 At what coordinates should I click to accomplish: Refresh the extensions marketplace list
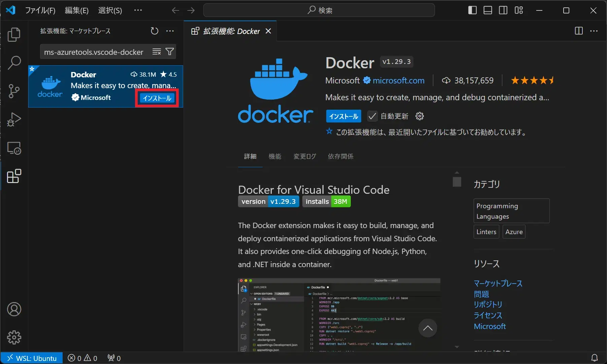tap(155, 31)
